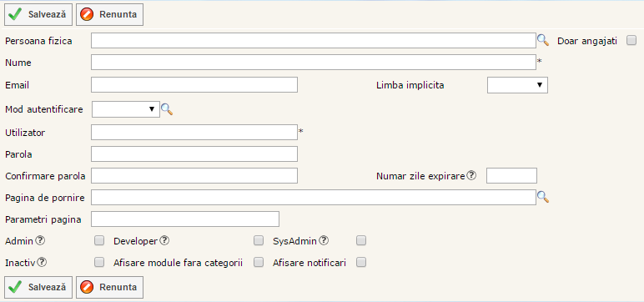Click the bottom Salvează button
This screenshot has width=644, height=302.
coord(38,287)
